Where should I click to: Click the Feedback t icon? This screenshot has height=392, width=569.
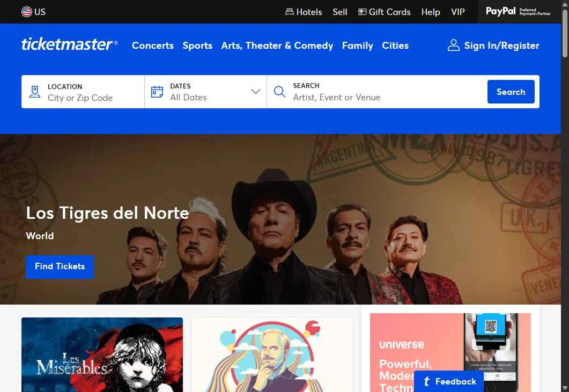426,381
